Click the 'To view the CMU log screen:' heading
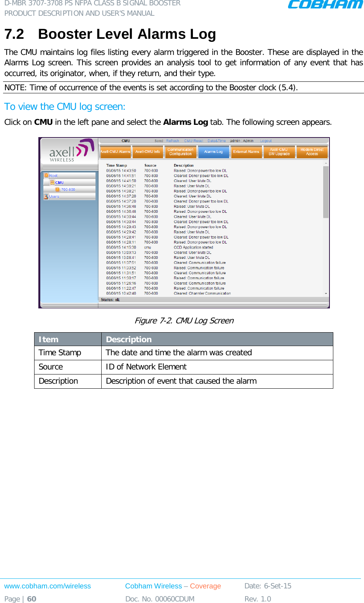Image resolution: width=364 pixels, height=603 pixels. coord(65,107)
